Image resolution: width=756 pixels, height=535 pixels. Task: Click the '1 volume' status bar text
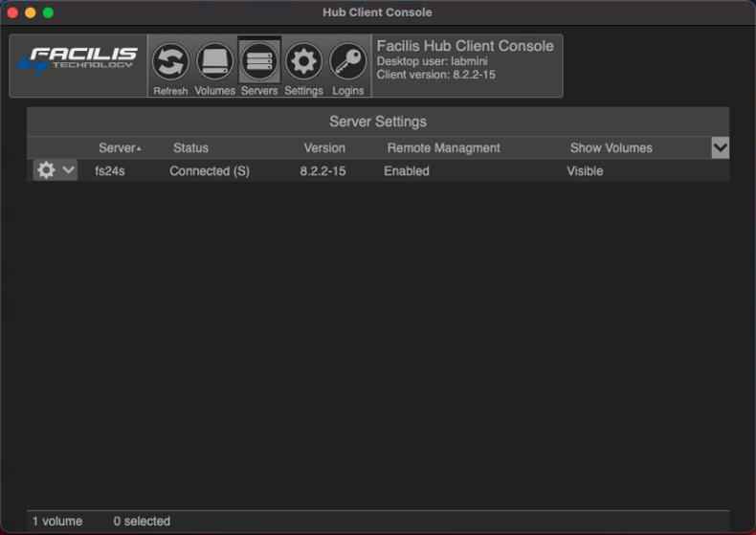point(57,521)
